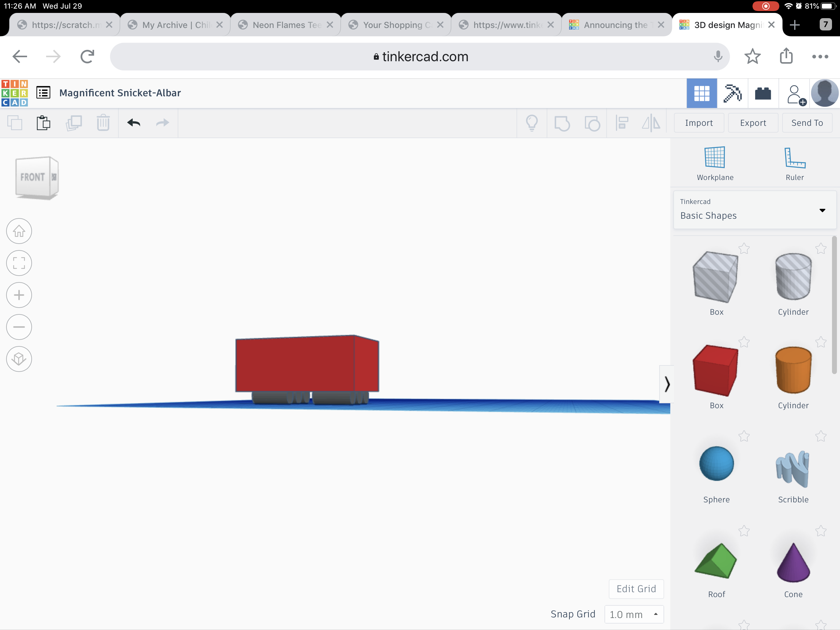Click the Home view button
The width and height of the screenshot is (840, 630).
19,231
